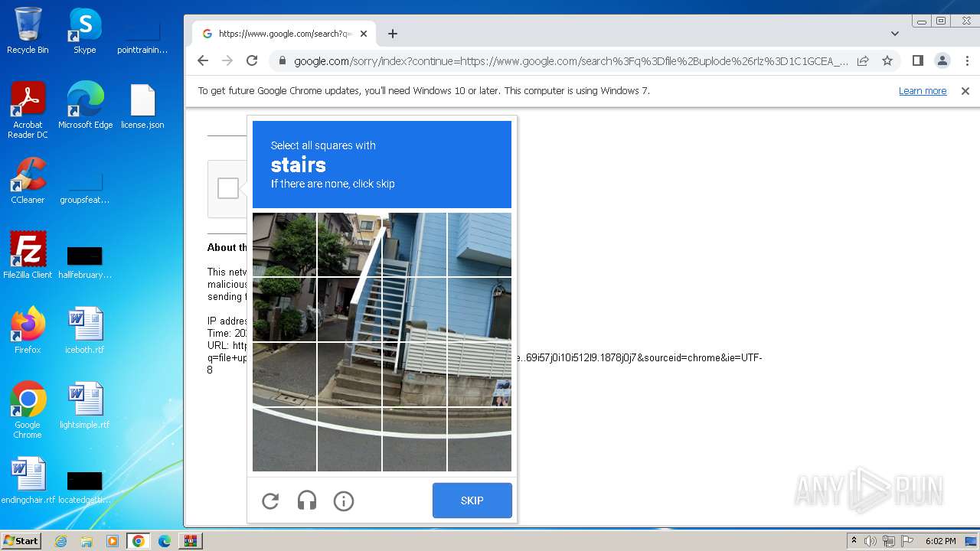
Task: Open Recycle Bin desktop icon
Action: tap(28, 31)
